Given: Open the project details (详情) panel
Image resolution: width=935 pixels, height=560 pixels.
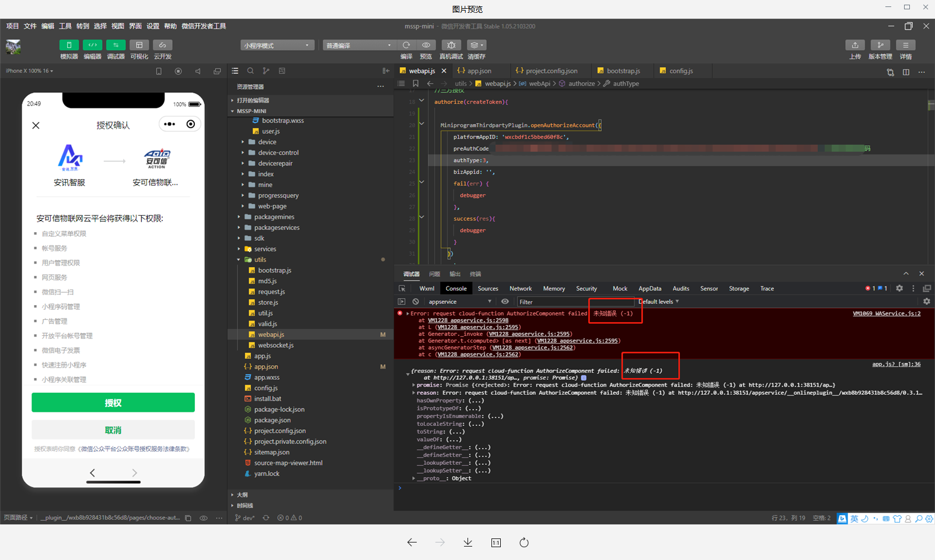Looking at the screenshot, I should click(905, 45).
